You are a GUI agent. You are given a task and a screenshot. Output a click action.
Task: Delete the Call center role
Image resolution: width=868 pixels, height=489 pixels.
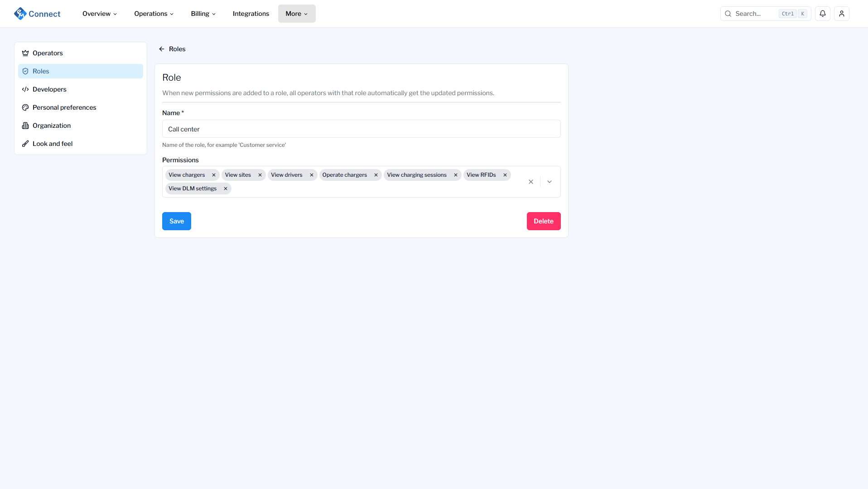click(x=543, y=221)
